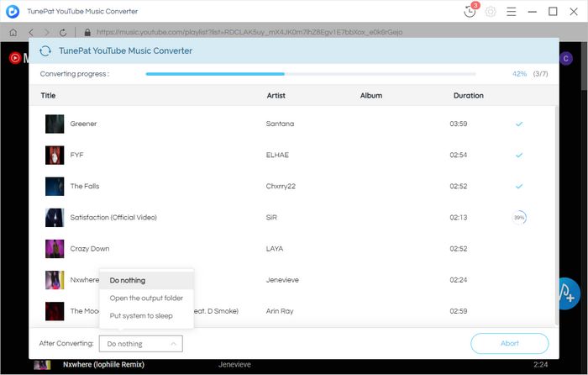The width and height of the screenshot is (588, 375).
Task: Reload the page with refresh icon
Action: click(x=63, y=32)
